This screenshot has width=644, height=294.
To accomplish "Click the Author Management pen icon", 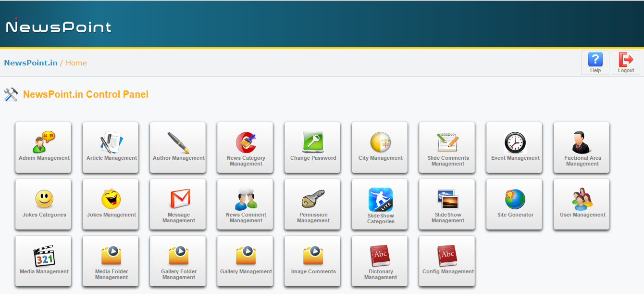I will [x=178, y=143].
